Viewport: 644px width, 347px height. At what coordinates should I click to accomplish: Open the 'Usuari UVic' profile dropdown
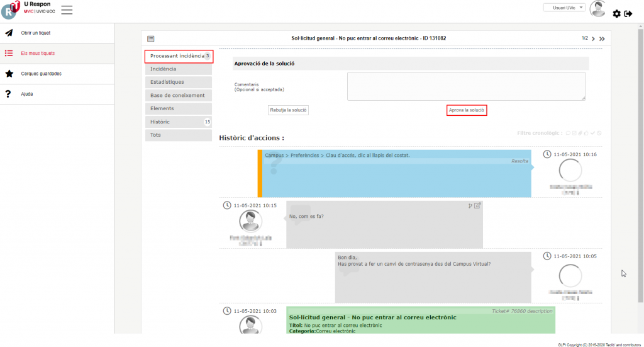point(563,8)
